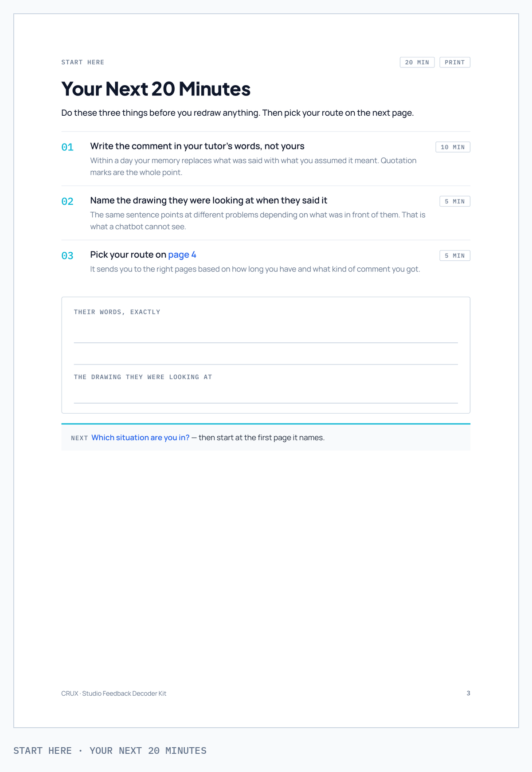
Task: Select the 5 MIN badge on step 03
Action: [455, 255]
